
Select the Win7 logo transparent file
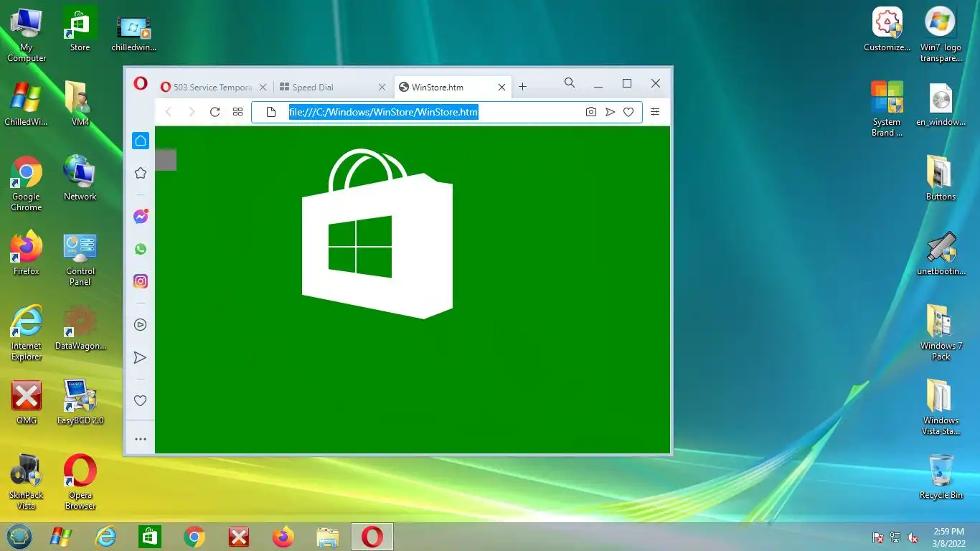coord(941,34)
